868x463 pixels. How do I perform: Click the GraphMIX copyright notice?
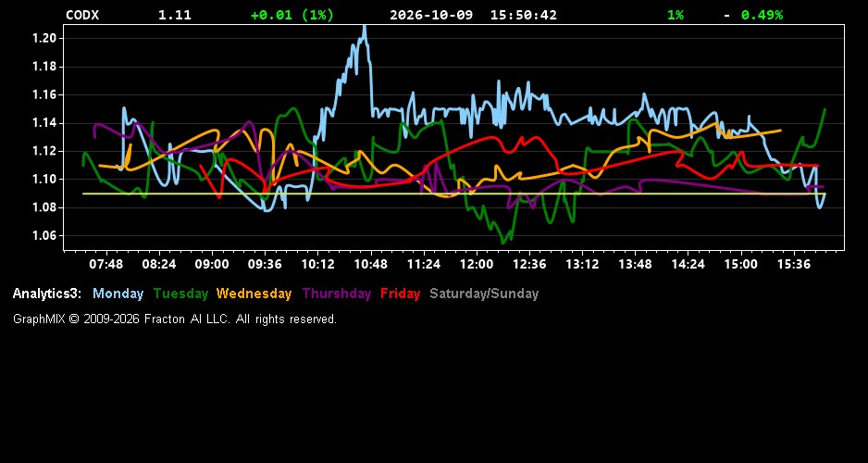pos(175,319)
